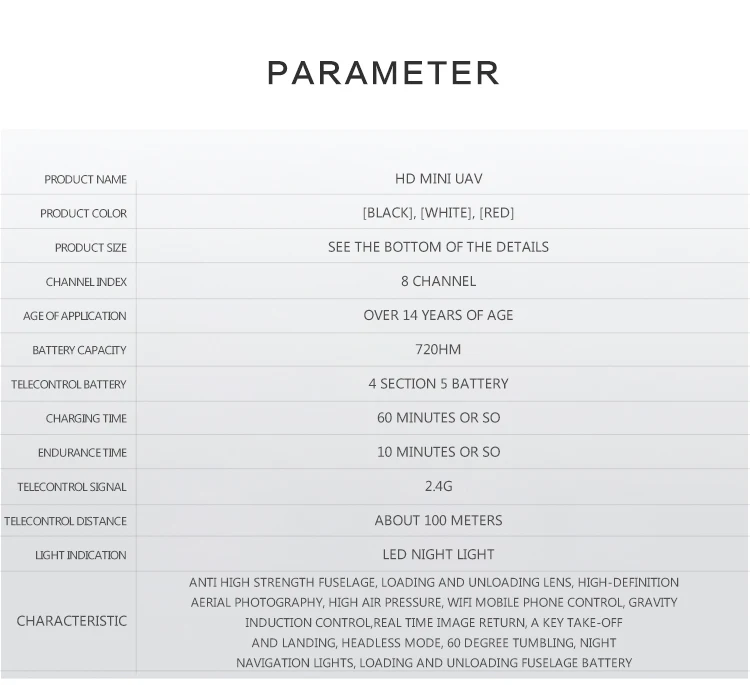The height and width of the screenshot is (685, 750).
Task: Click the 720HM battery value
Action: pos(439,349)
